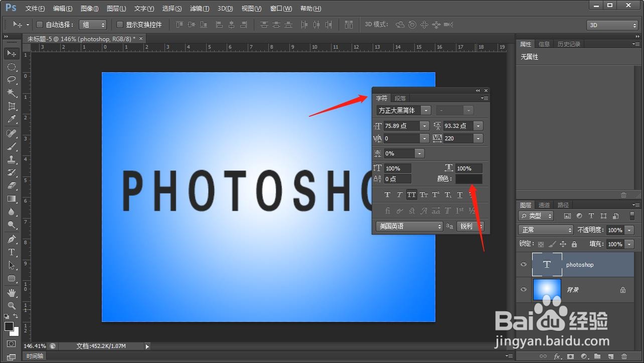This screenshot has width=644, height=363.
Task: Open the 文字(Y) menu
Action: click(x=144, y=9)
